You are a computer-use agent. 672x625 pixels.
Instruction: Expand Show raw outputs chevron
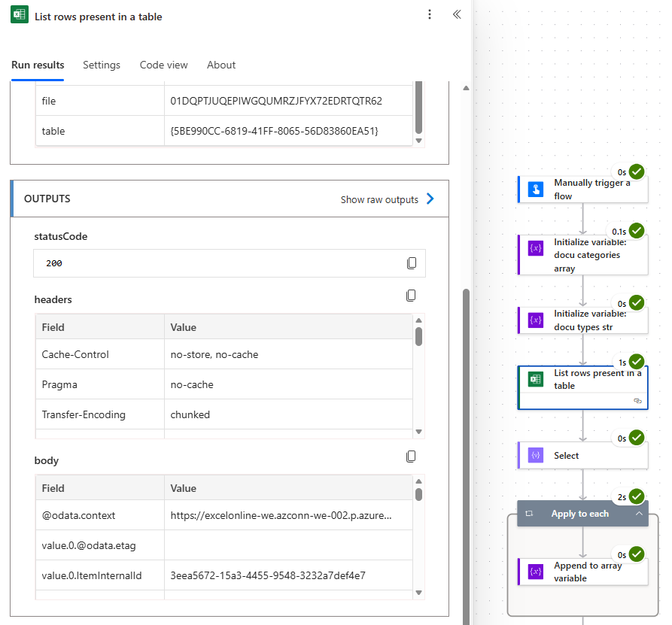(x=430, y=199)
